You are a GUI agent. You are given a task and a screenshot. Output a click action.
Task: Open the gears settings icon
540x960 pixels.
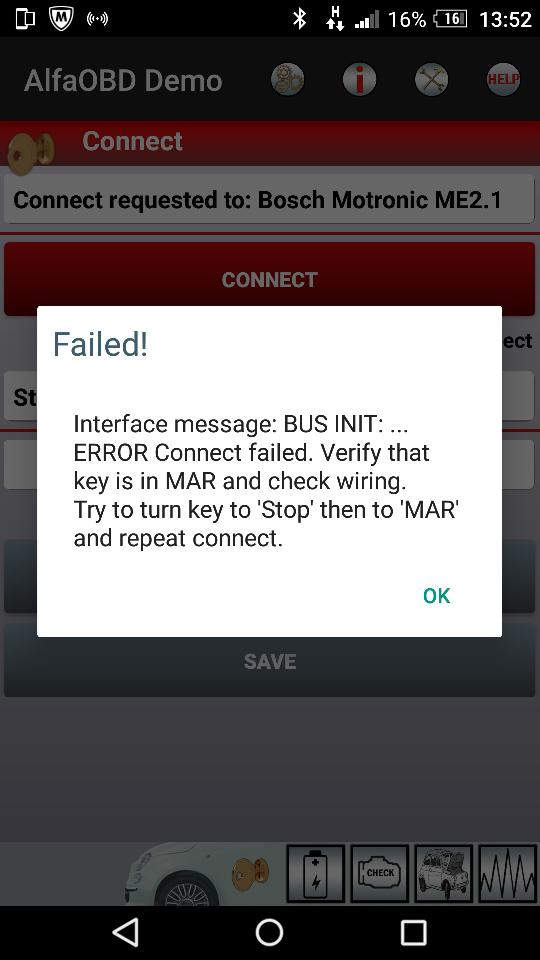point(287,80)
